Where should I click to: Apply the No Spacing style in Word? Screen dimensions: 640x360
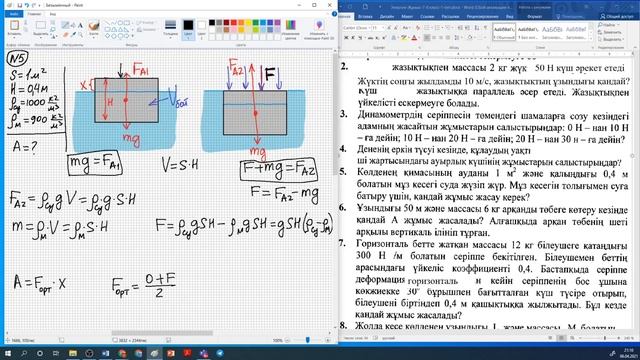coord(528,31)
